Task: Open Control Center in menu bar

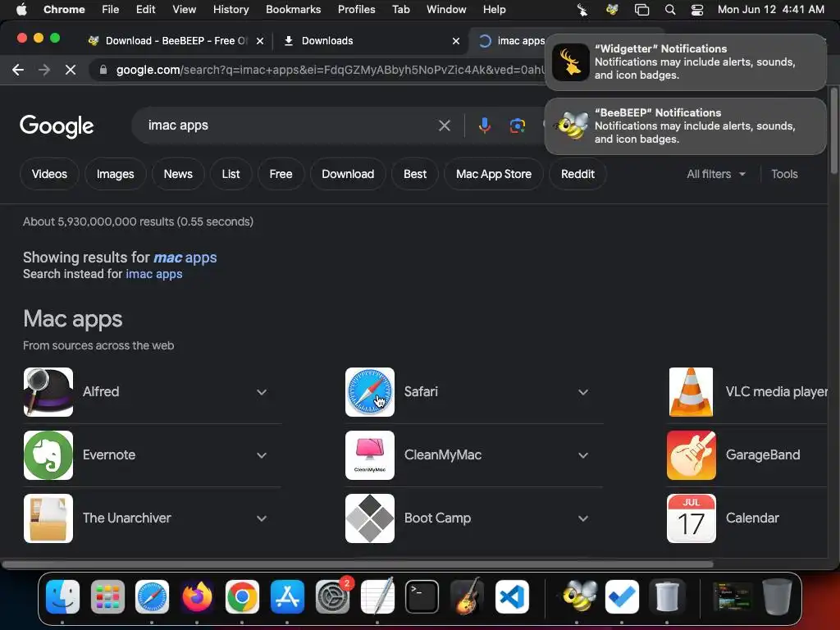Action: click(x=697, y=10)
